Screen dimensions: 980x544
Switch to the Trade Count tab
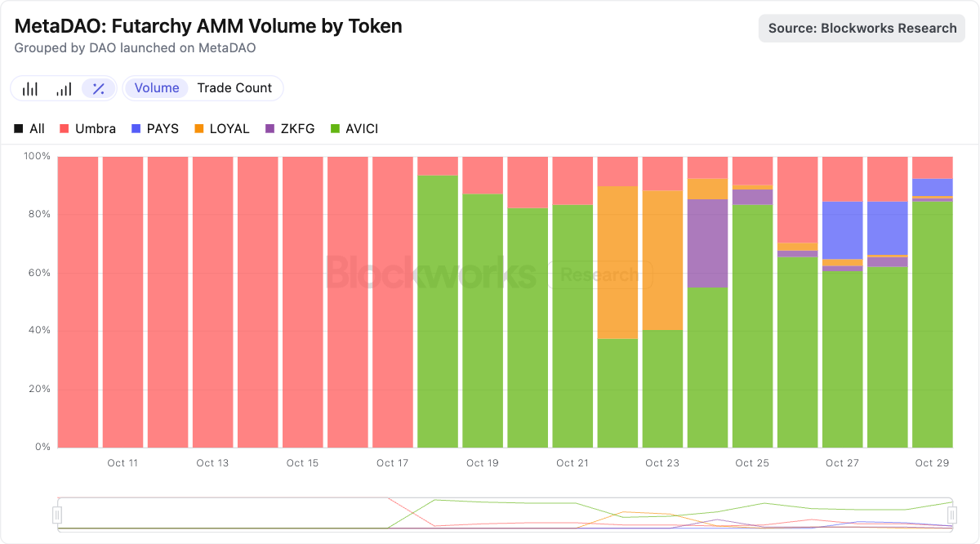(234, 88)
